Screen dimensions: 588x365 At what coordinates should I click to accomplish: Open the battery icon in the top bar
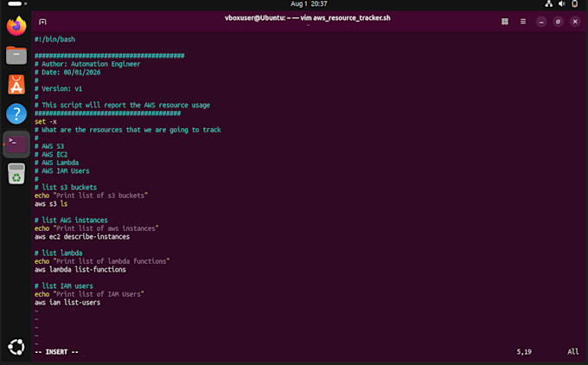point(574,3)
